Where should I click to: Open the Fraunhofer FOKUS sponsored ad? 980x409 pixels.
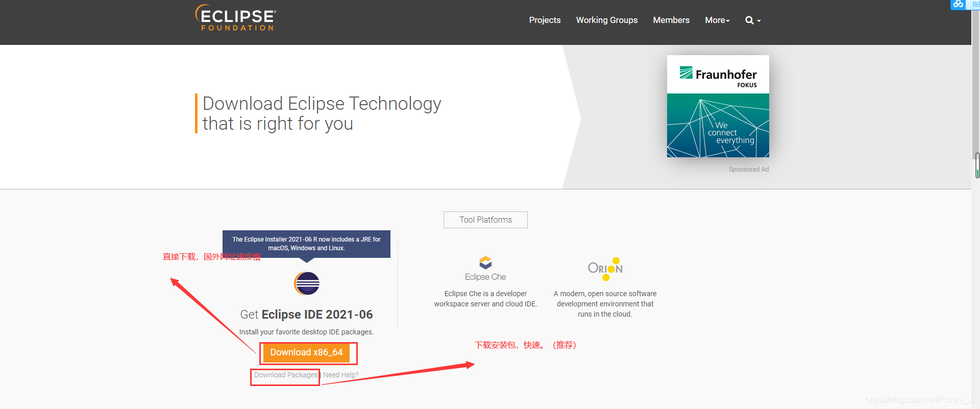718,106
